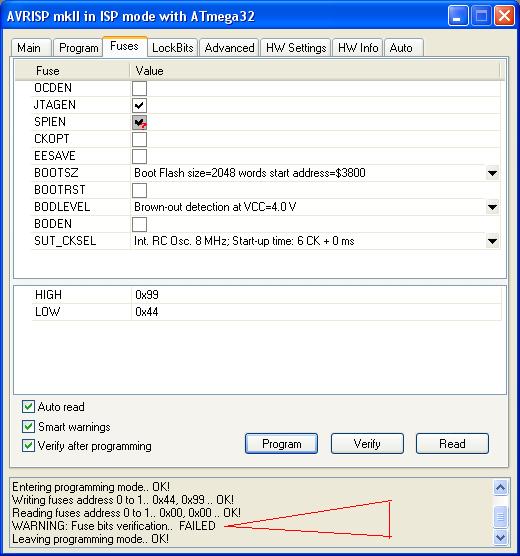Click the Read fuses button
This screenshot has height=556, width=520.
point(452,444)
